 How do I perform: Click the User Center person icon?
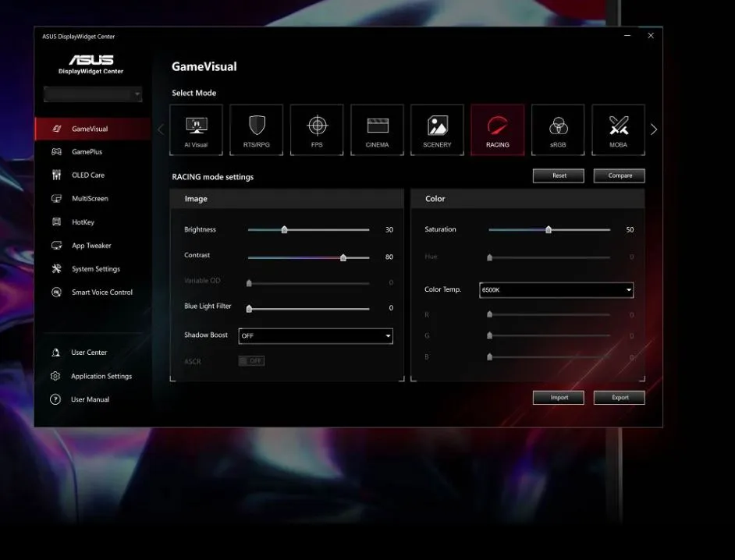click(x=55, y=353)
